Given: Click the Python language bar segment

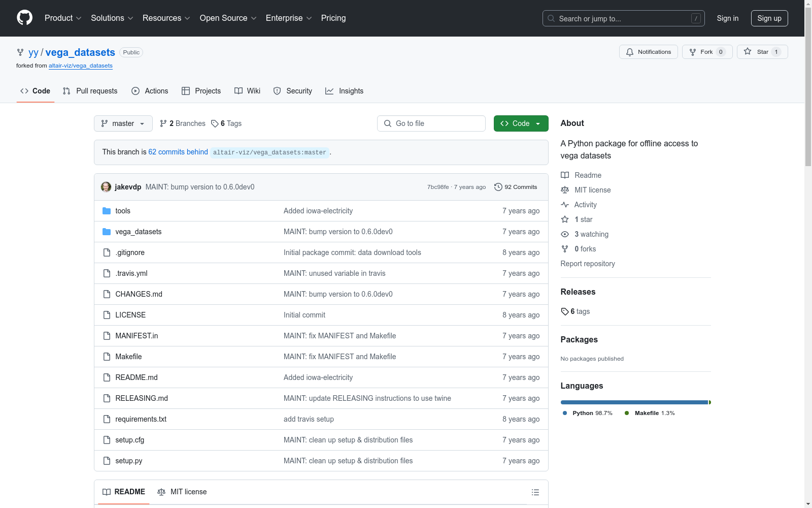Looking at the screenshot, I should click(x=634, y=402).
